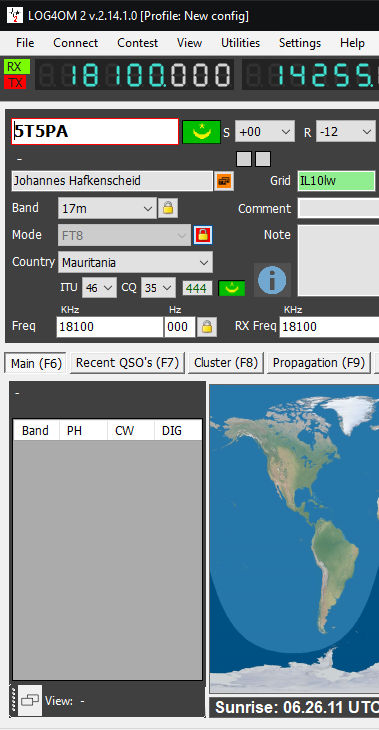Click the PH column header
Image resolution: width=379 pixels, height=730 pixels.
83,431
